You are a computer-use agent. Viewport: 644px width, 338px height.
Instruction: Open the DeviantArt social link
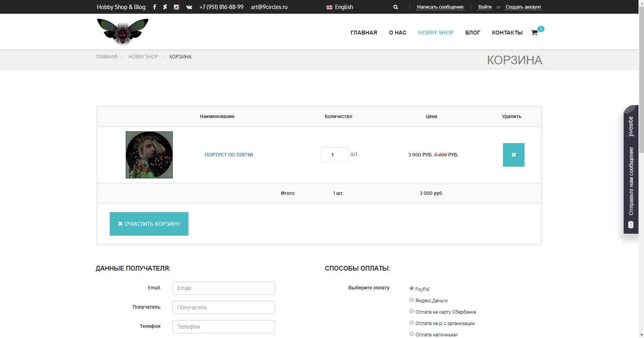coord(165,7)
